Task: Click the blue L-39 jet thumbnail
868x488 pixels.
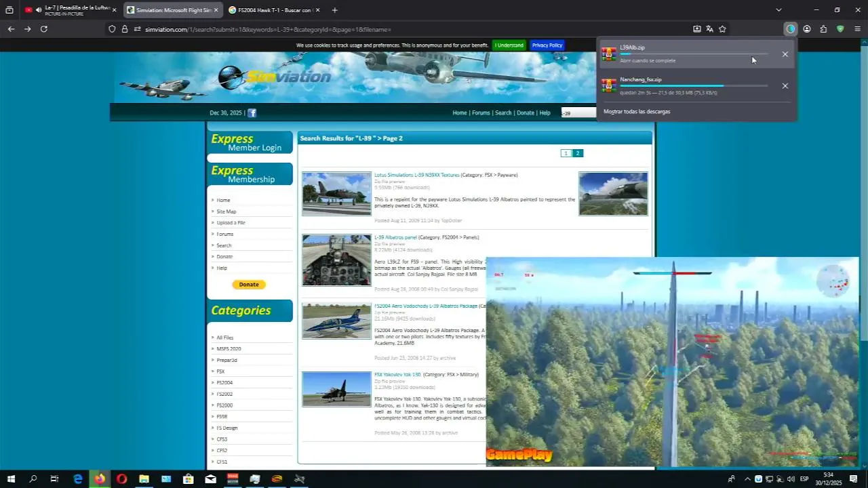Action: coord(336,321)
